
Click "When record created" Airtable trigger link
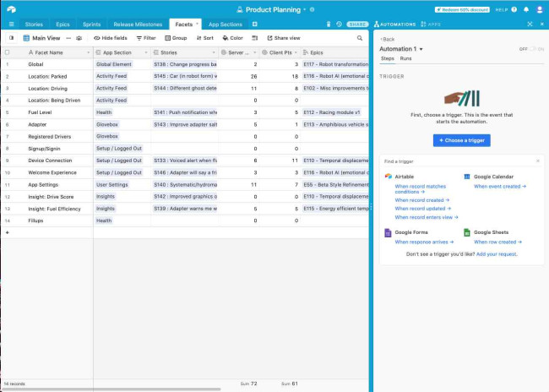click(421, 200)
